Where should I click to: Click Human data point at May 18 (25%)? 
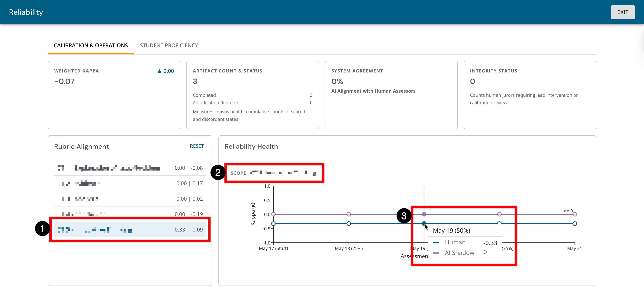click(x=349, y=223)
